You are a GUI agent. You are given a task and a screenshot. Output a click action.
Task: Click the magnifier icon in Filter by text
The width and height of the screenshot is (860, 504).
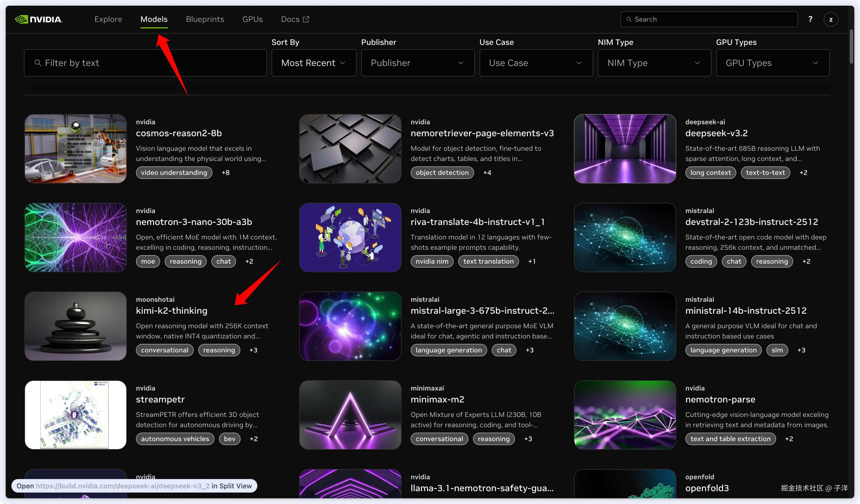point(38,63)
